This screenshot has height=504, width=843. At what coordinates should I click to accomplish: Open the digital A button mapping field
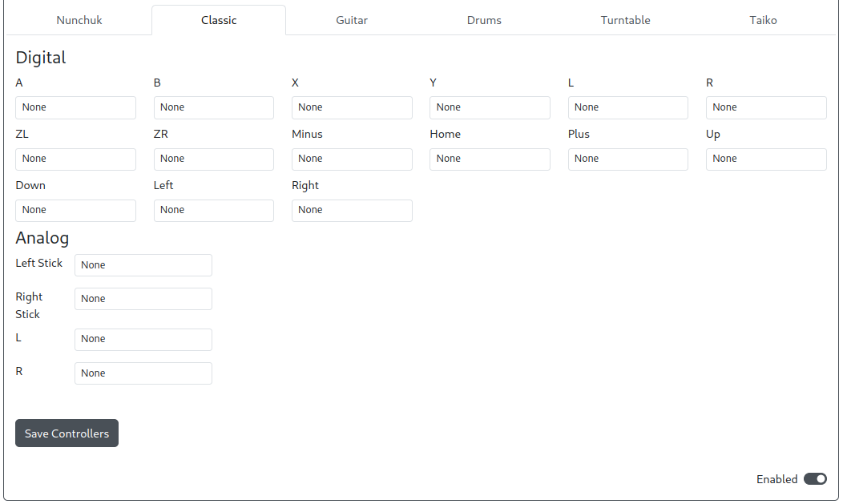76,107
